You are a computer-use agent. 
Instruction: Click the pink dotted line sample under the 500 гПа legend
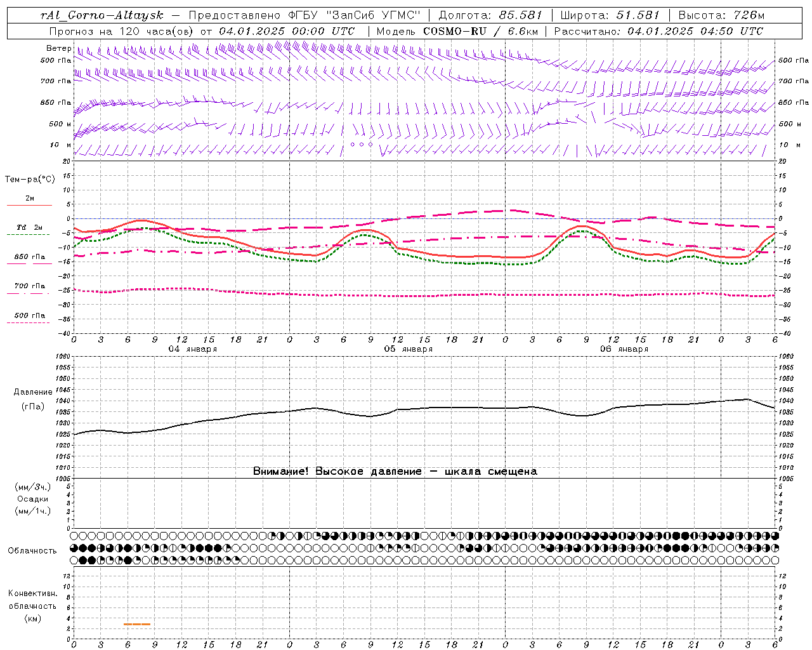[x=28, y=322]
